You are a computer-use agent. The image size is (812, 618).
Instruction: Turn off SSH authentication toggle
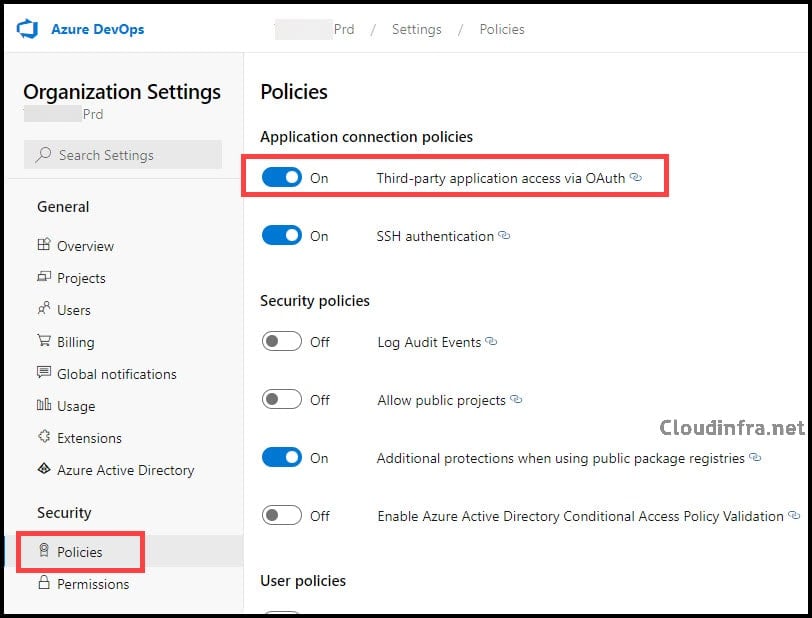pos(282,235)
